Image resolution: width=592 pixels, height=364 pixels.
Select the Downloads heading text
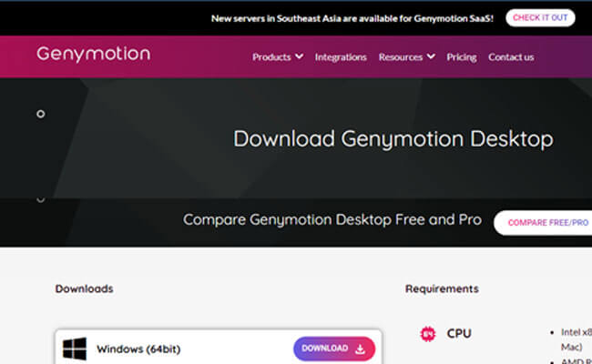coord(84,289)
